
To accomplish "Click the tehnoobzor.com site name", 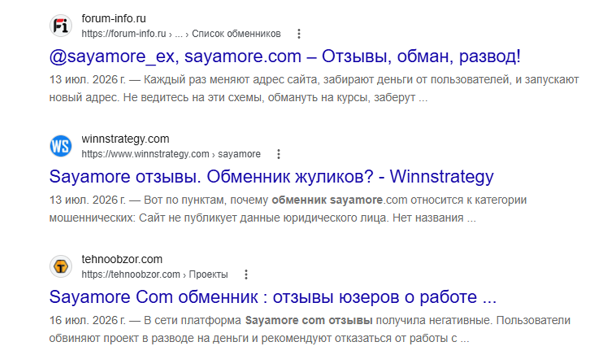I will point(122,259).
